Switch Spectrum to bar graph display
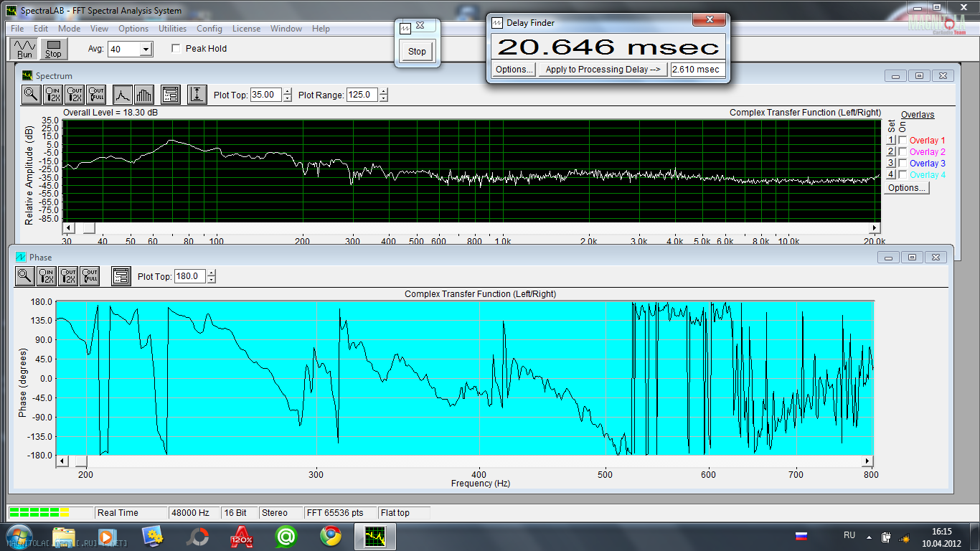The width and height of the screenshot is (980, 551). pyautogui.click(x=144, y=94)
